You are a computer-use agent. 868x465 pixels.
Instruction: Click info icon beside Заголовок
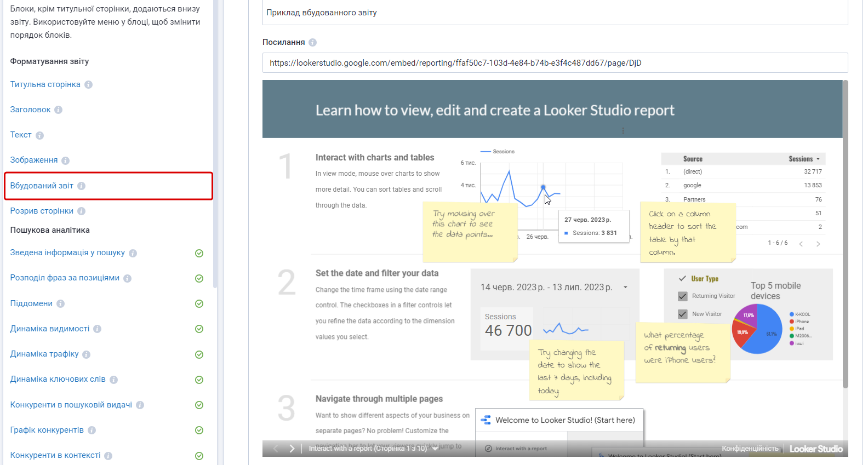[x=59, y=110]
